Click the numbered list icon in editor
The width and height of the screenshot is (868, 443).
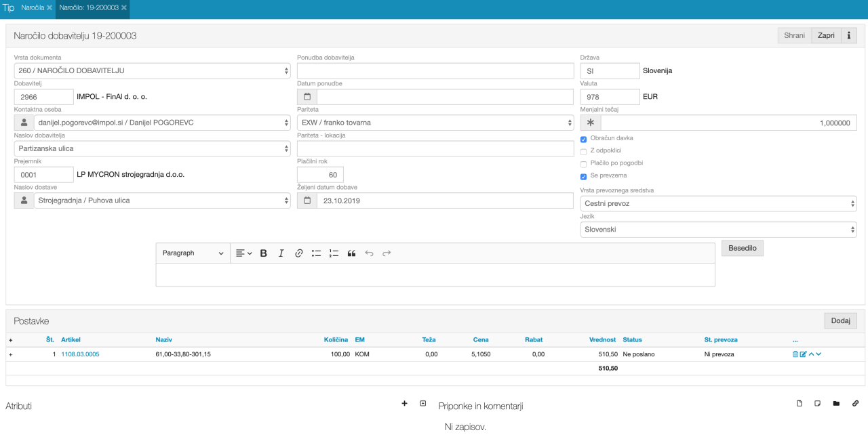point(334,253)
